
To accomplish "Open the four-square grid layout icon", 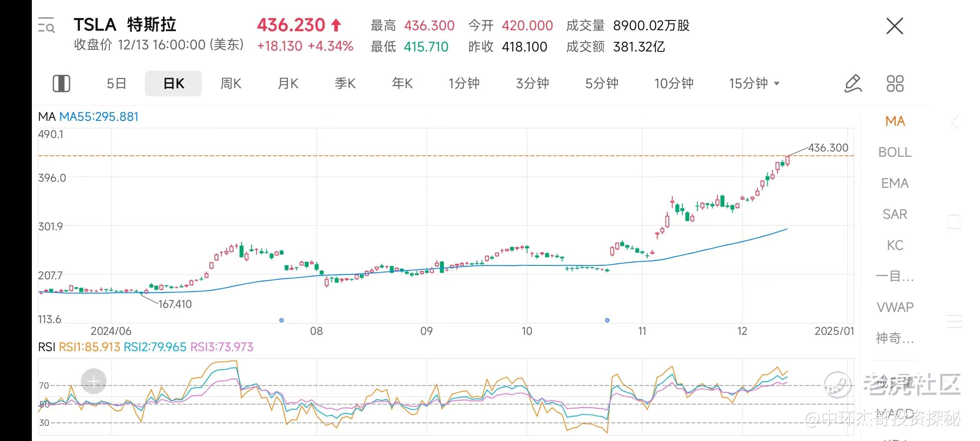I will pyautogui.click(x=895, y=83).
